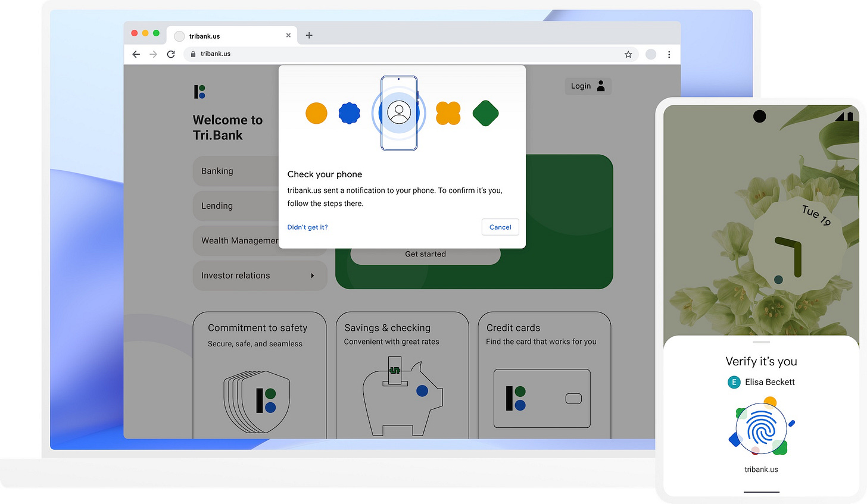Image resolution: width=867 pixels, height=504 pixels.
Task: Click the browser forward arrow
Action: pos(154,54)
